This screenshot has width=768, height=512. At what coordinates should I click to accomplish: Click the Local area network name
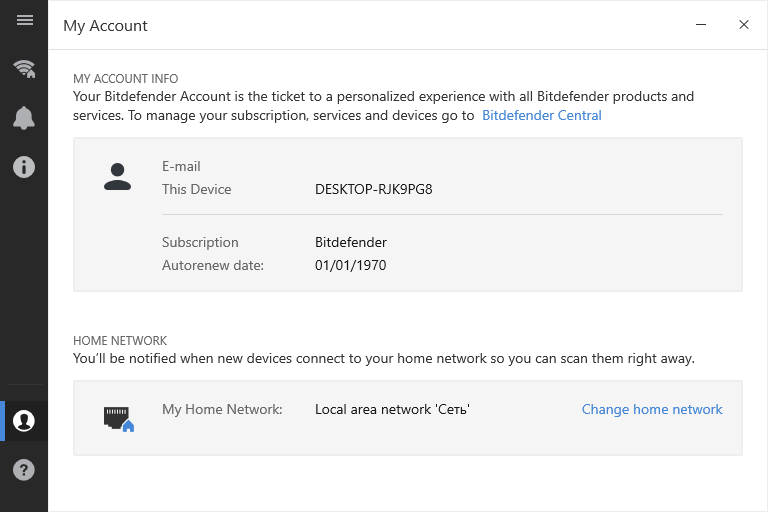pyautogui.click(x=392, y=409)
